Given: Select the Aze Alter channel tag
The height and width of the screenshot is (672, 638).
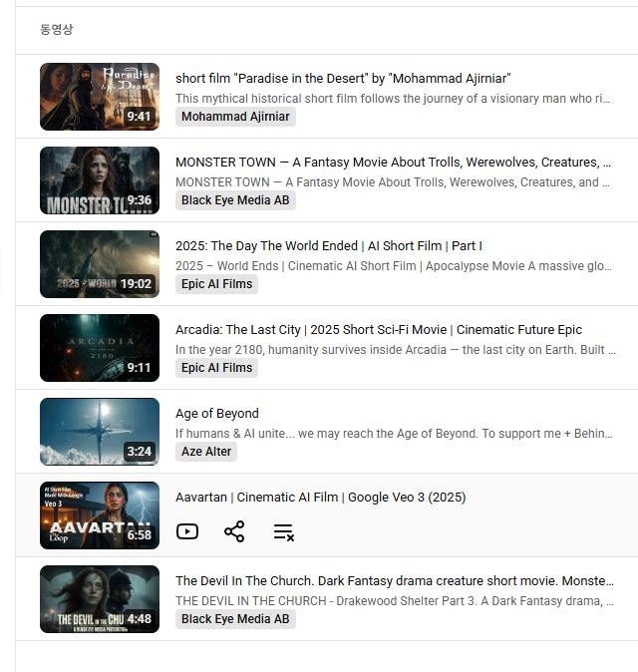Looking at the screenshot, I should [x=206, y=452].
